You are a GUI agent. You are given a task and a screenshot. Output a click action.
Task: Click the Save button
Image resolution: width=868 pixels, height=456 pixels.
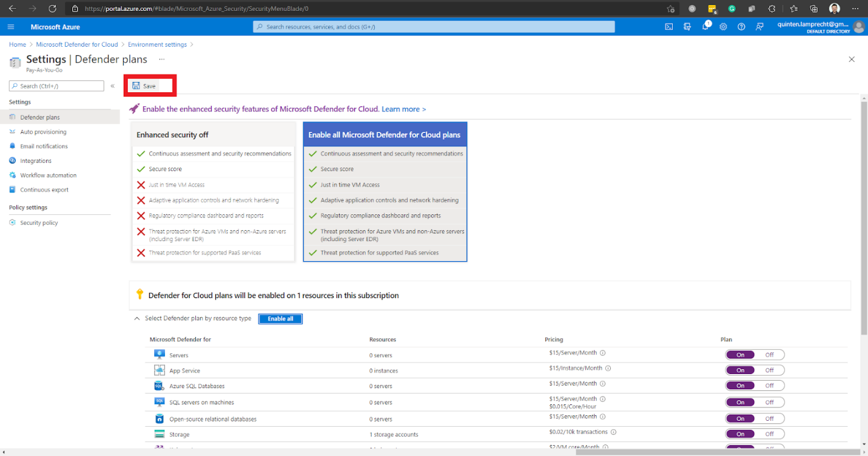coord(144,86)
